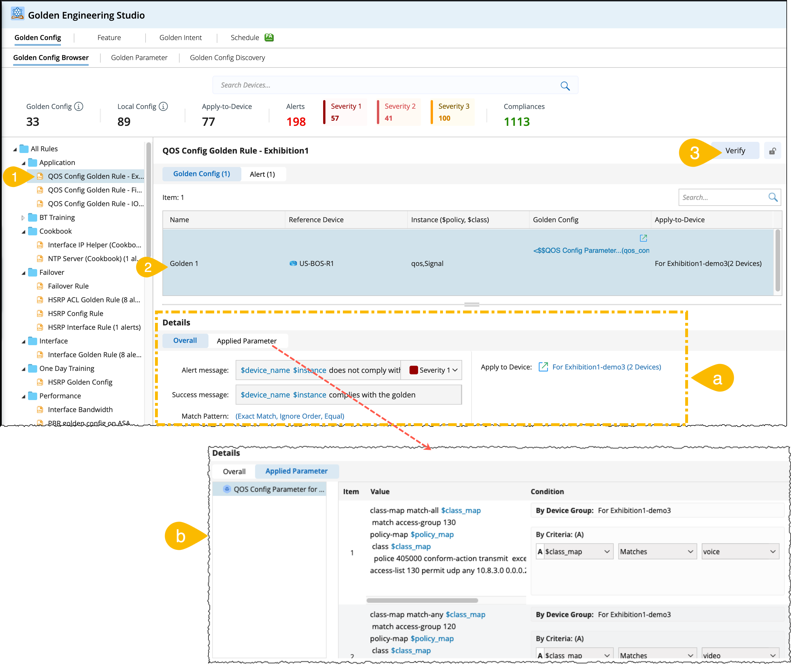Click the Verify button
The width and height of the screenshot is (791, 672).
pos(735,151)
